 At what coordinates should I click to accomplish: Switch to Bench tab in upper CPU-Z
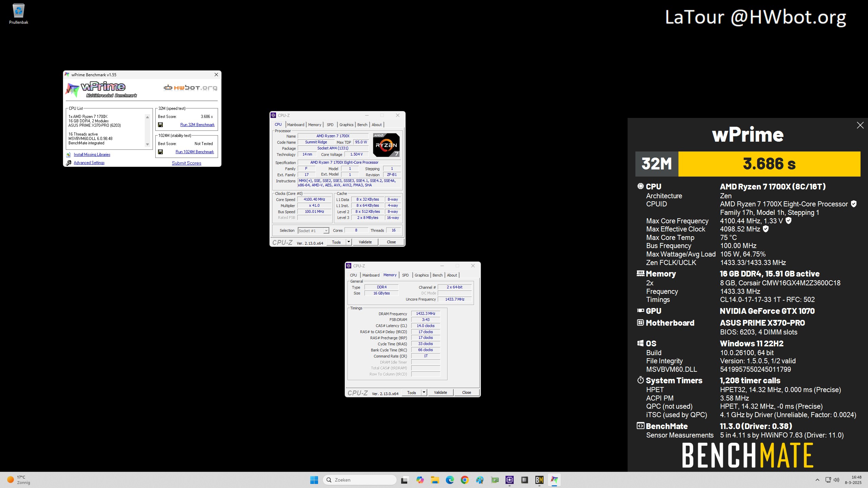coord(362,125)
